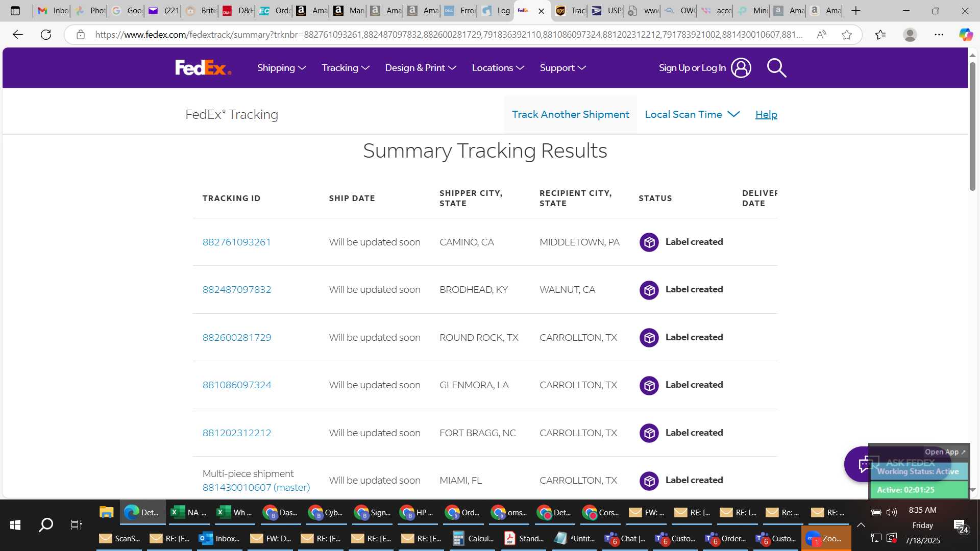The height and width of the screenshot is (551, 980).
Task: Open master tracking ID 881430010607
Action: pos(256,488)
